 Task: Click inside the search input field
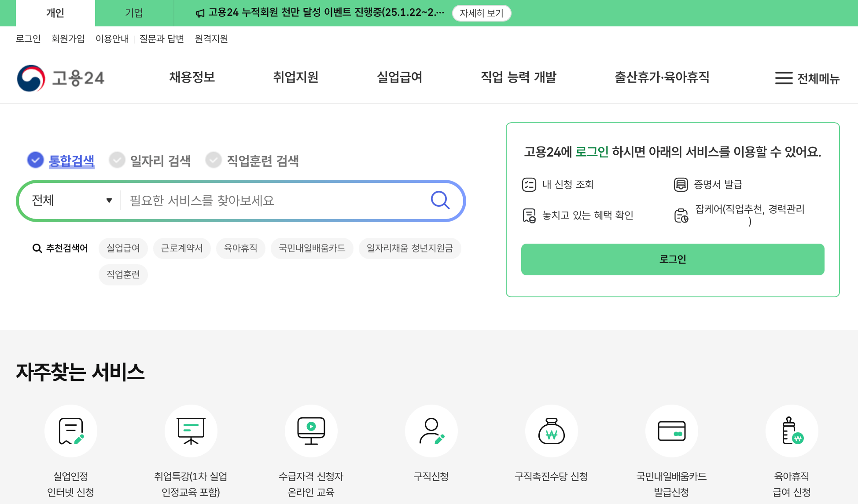264,201
